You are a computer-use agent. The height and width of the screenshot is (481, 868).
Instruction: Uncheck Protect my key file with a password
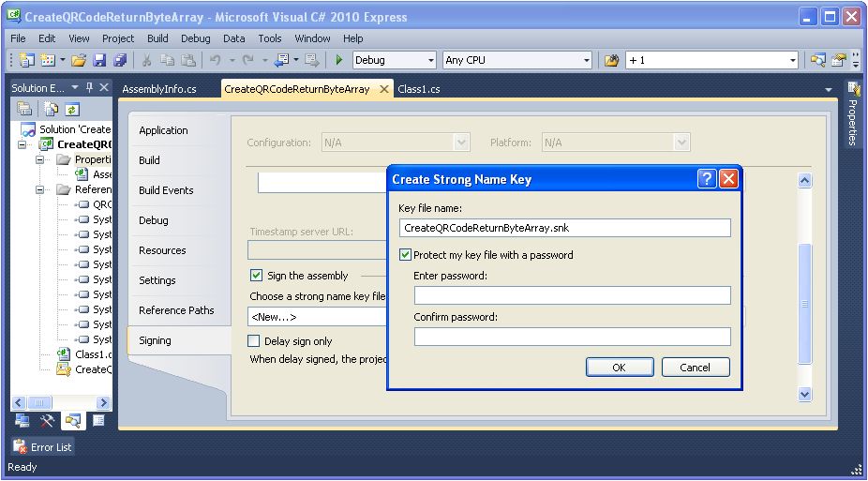405,255
